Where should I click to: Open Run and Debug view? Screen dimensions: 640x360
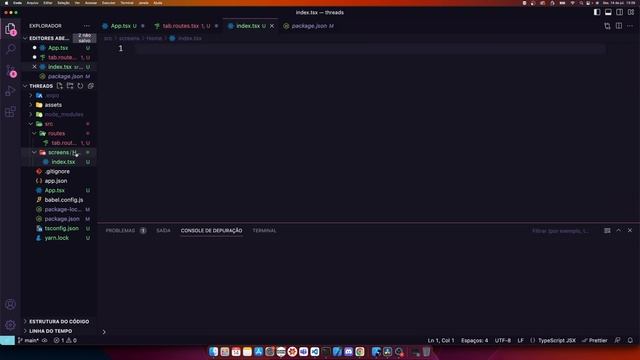pyautogui.click(x=10, y=91)
